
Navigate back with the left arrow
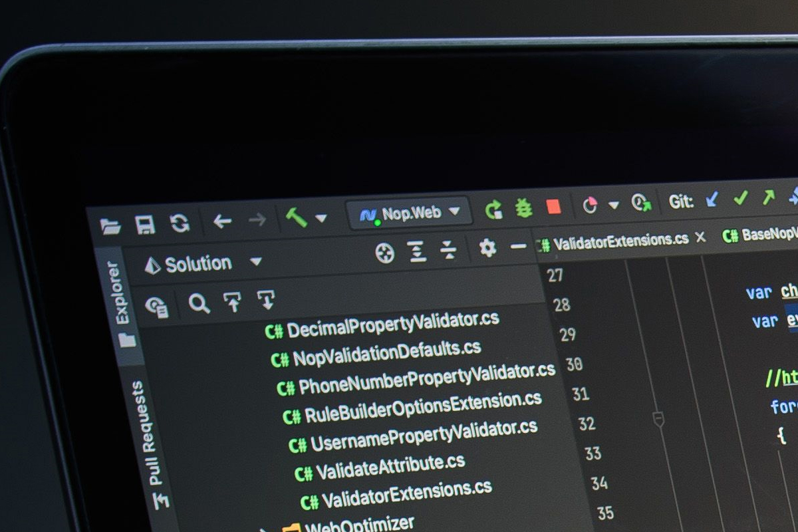click(222, 221)
